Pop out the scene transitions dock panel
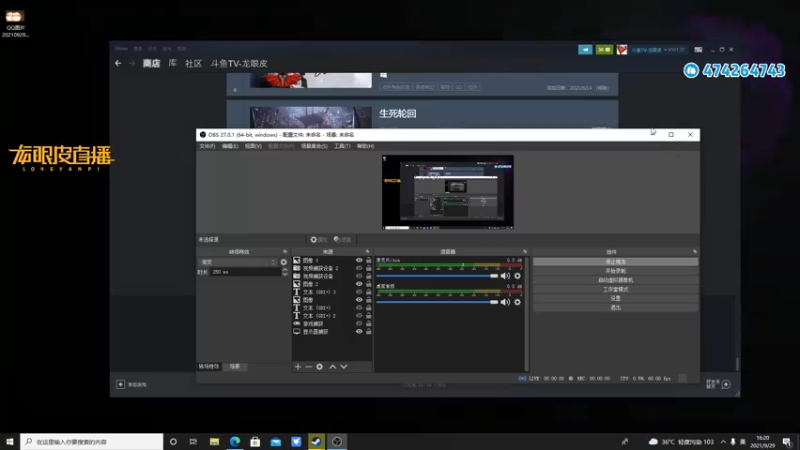This screenshot has width=800, height=450. pos(285,252)
